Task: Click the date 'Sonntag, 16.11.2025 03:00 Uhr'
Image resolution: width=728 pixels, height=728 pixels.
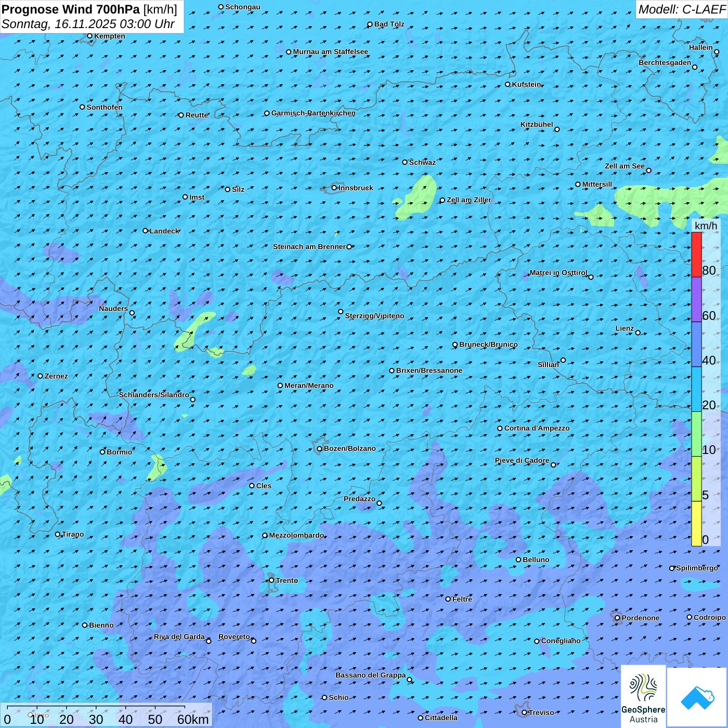Action: coord(88,24)
